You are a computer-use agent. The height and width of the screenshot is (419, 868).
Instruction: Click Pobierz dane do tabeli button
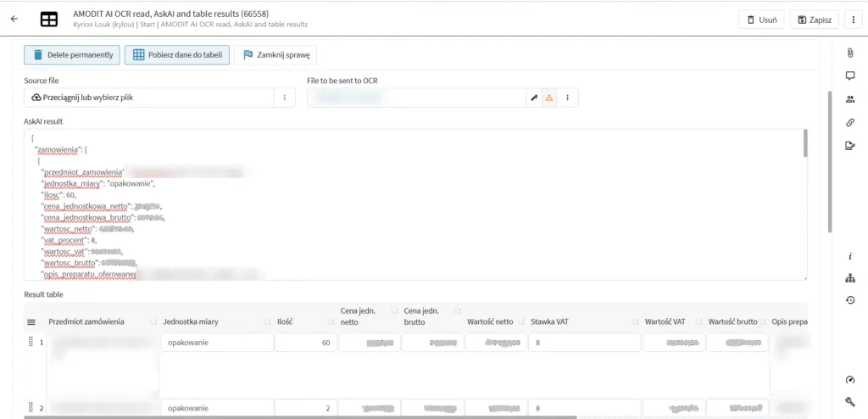177,55
